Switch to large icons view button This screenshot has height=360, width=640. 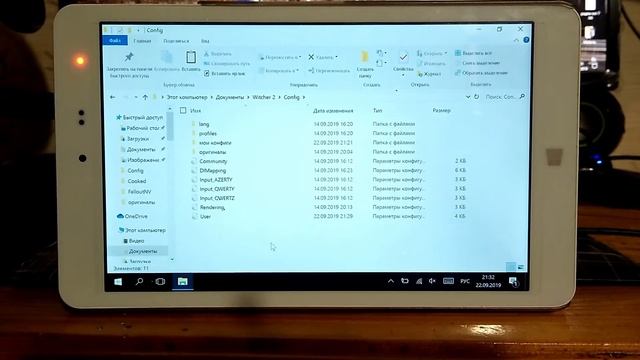(521, 267)
